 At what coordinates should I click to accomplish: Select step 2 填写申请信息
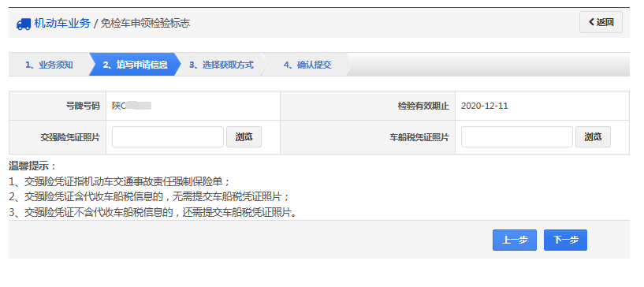pos(135,65)
